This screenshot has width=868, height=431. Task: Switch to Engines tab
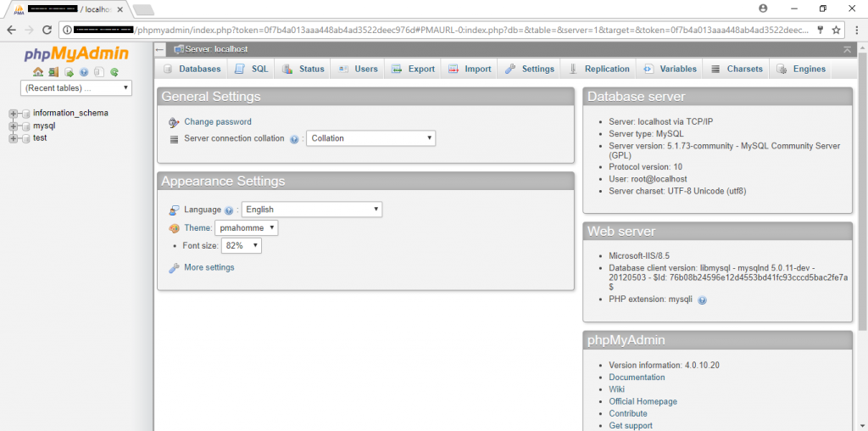tap(800, 70)
